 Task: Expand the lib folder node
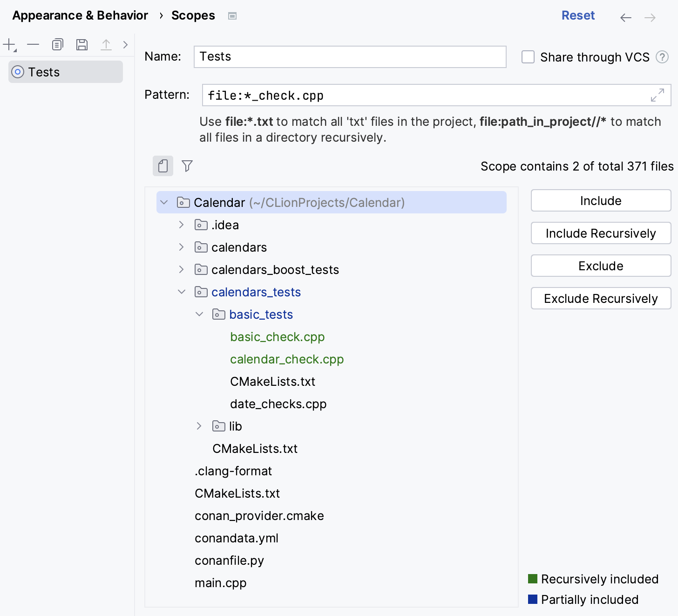199,426
